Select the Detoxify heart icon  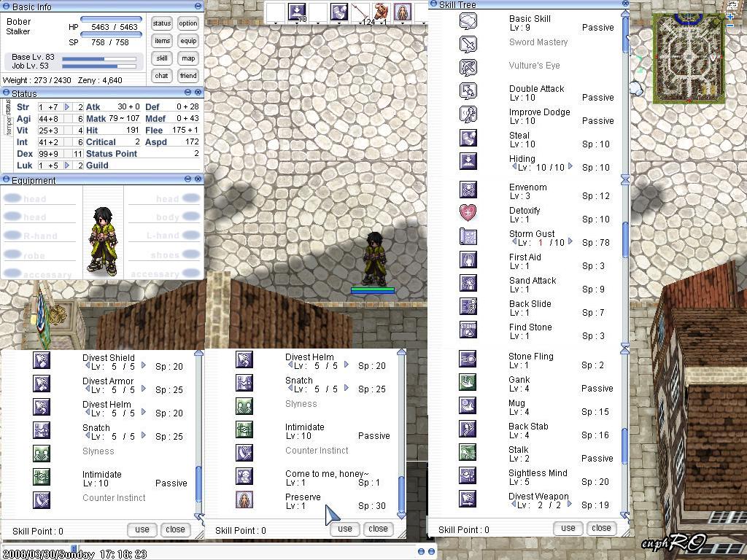468,213
